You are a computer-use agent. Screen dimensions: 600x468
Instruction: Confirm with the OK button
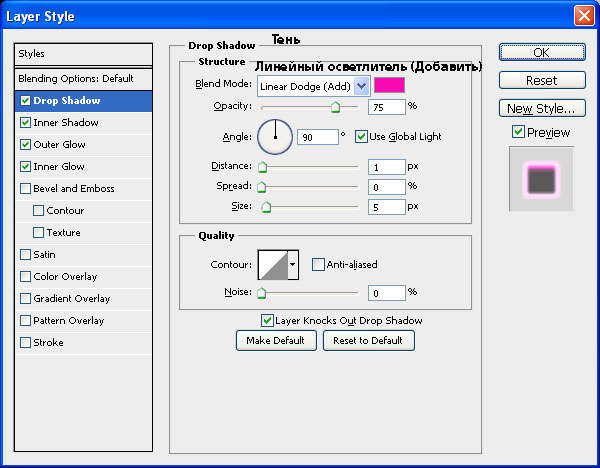(542, 52)
